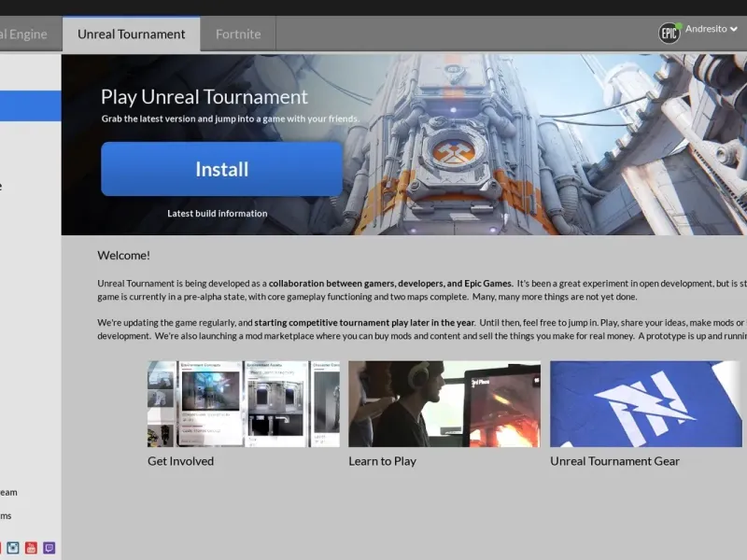747x560 pixels.
Task: Click the Epic Games account logo
Action: [x=669, y=33]
